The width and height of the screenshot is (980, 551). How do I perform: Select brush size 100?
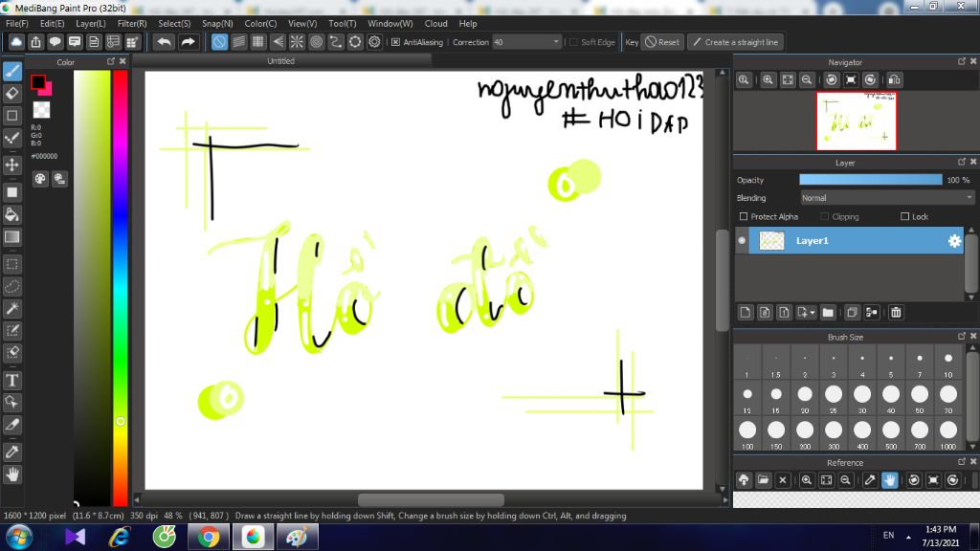coord(747,433)
